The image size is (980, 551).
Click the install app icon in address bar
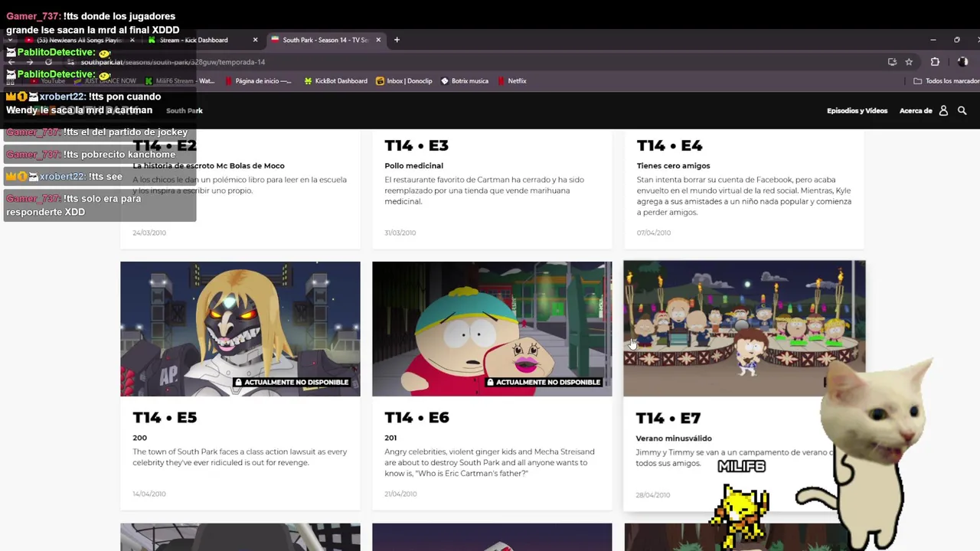(892, 62)
